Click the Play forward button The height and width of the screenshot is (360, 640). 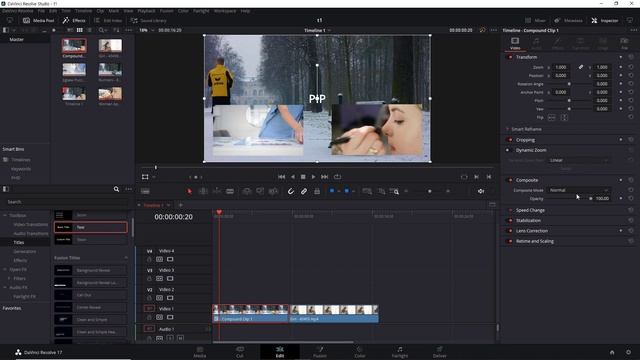pos(313,177)
